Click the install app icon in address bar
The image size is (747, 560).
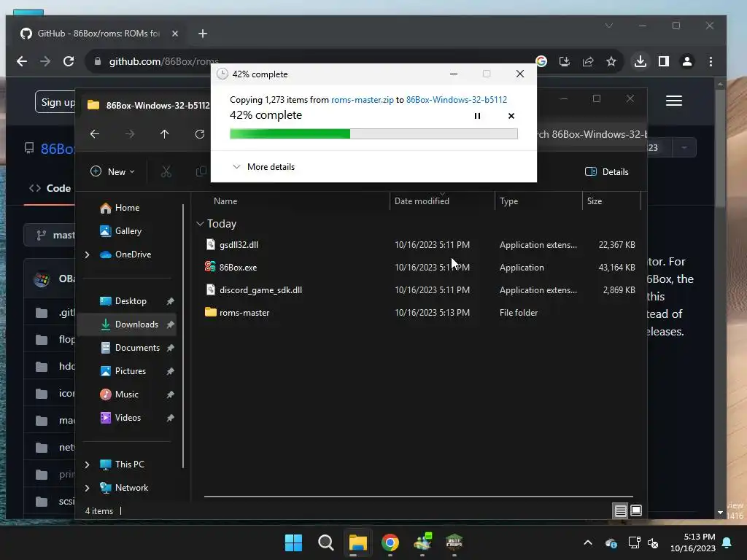click(565, 61)
